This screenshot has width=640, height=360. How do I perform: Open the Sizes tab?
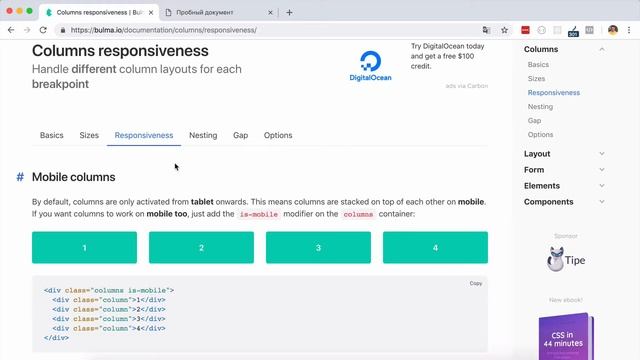pyautogui.click(x=89, y=135)
